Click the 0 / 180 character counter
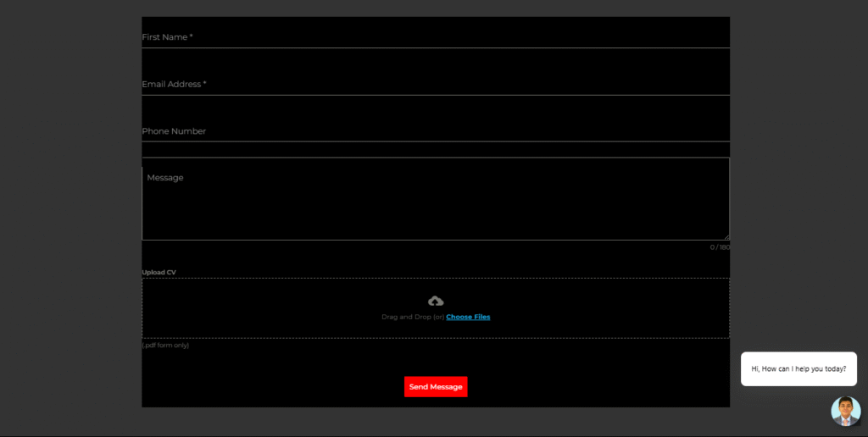The image size is (868, 437). tap(720, 247)
